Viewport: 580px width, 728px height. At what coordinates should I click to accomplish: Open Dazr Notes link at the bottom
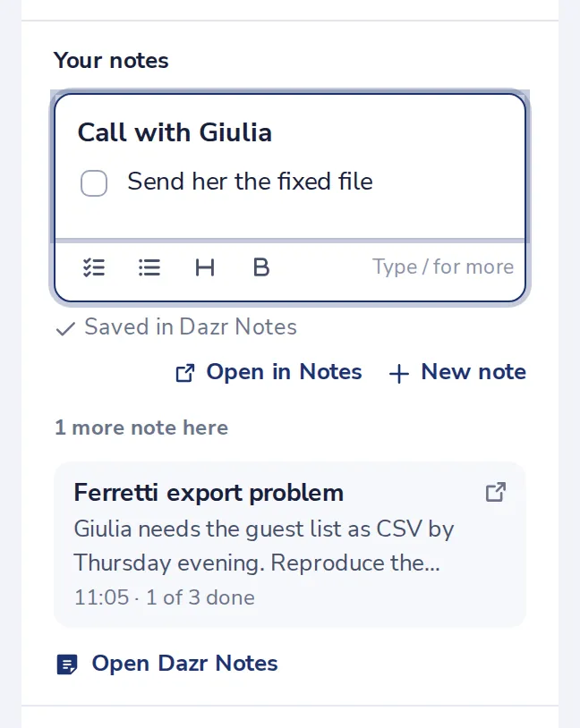pos(167,664)
